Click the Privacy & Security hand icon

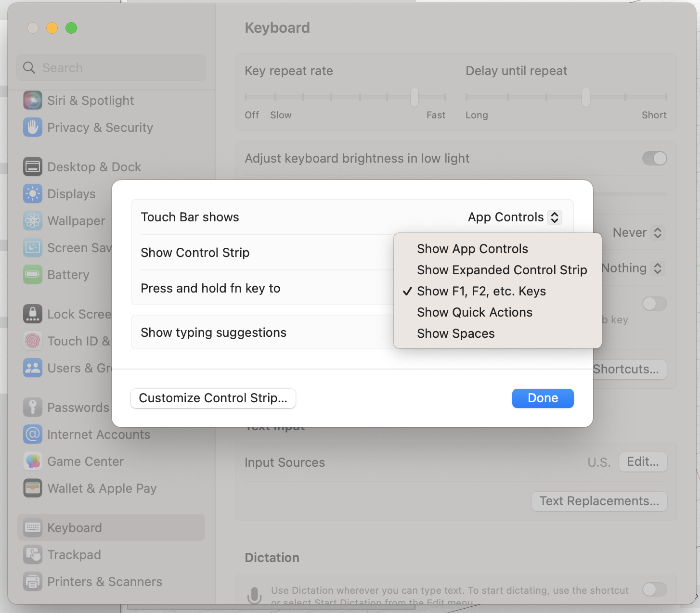[x=33, y=128]
